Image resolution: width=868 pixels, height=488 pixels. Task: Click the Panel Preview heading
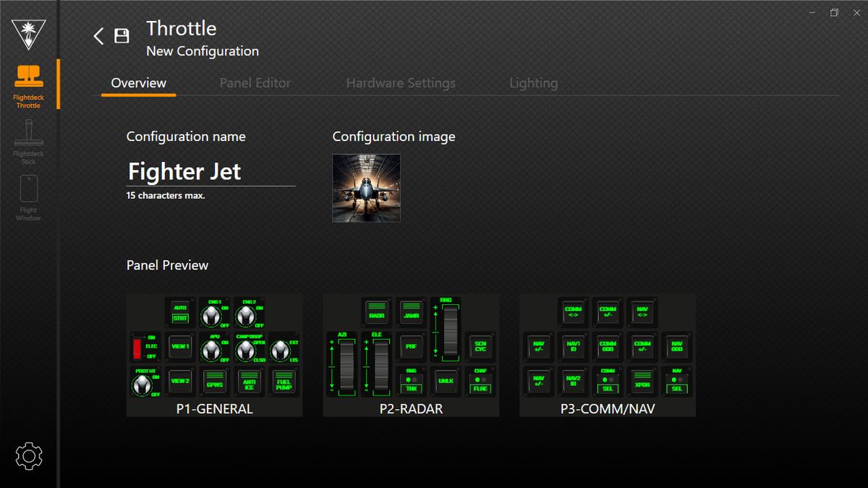(167, 265)
